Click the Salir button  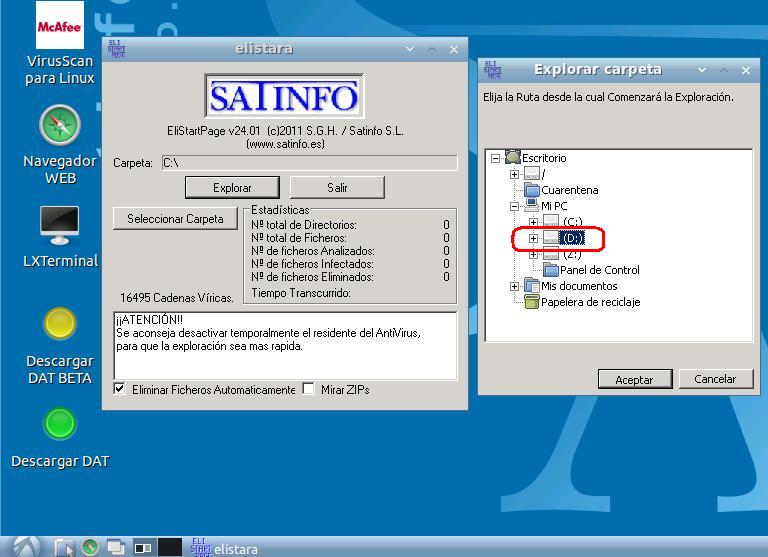337,188
